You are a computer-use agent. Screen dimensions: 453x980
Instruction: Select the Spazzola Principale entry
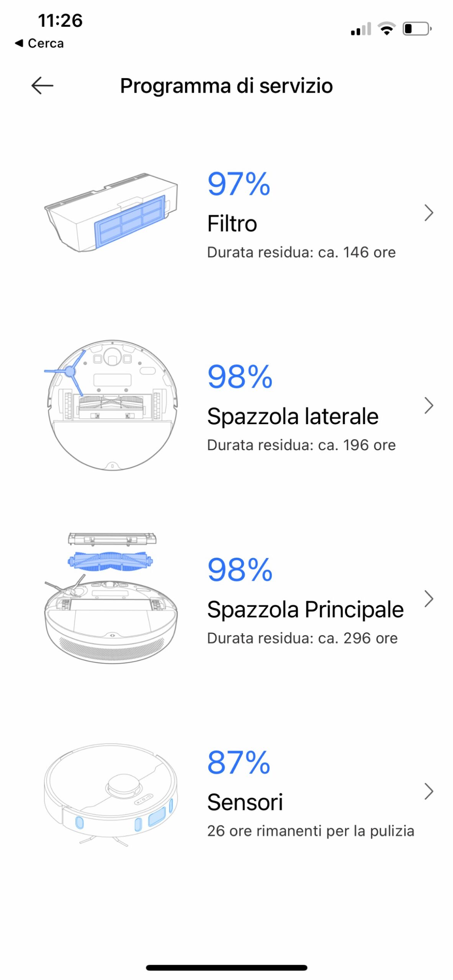pos(305,609)
